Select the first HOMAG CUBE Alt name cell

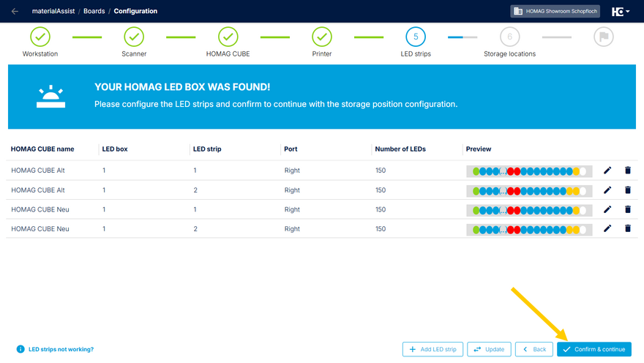click(38, 171)
